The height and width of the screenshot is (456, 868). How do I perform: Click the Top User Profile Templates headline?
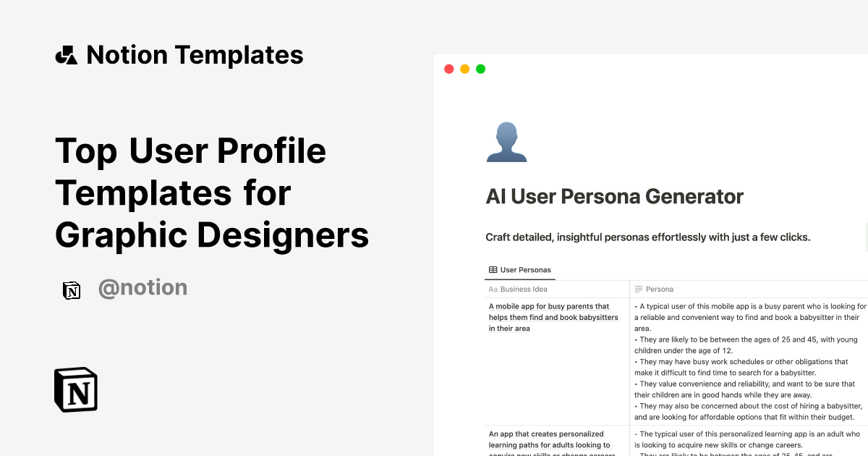(211, 193)
